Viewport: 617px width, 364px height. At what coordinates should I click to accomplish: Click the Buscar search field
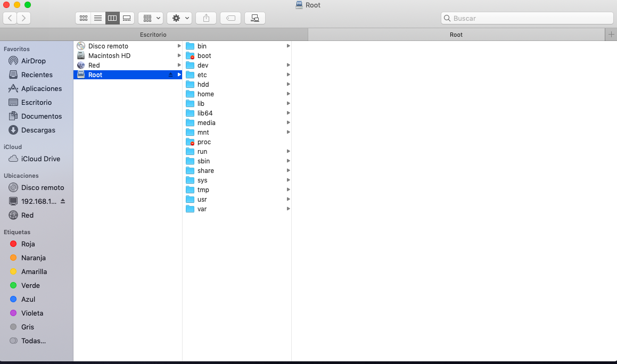click(527, 18)
